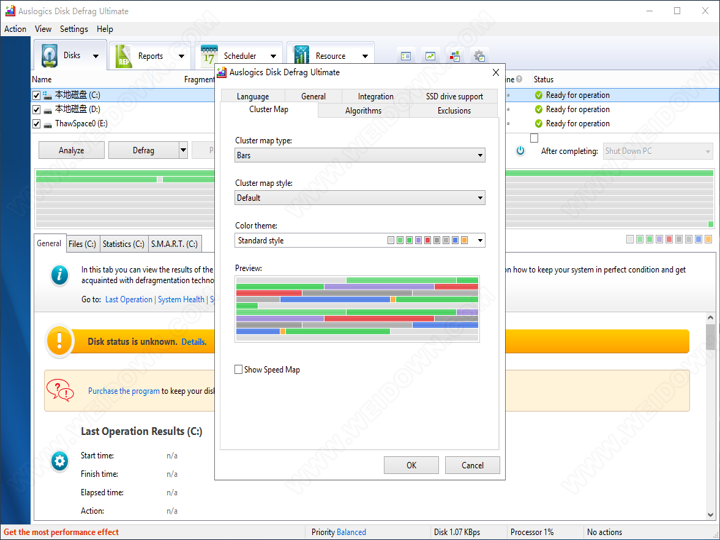Switch to the Language tab

pos(253,96)
